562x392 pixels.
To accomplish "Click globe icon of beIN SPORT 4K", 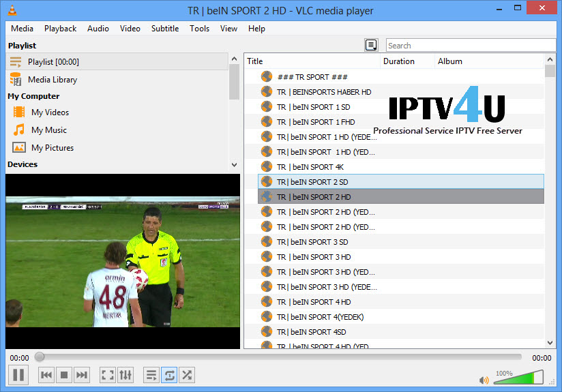I will tap(266, 166).
